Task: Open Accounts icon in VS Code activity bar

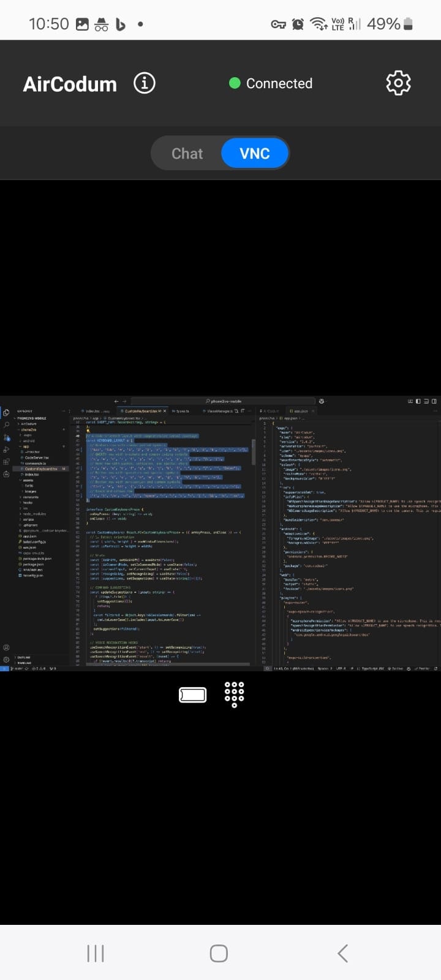Action: tap(6, 647)
